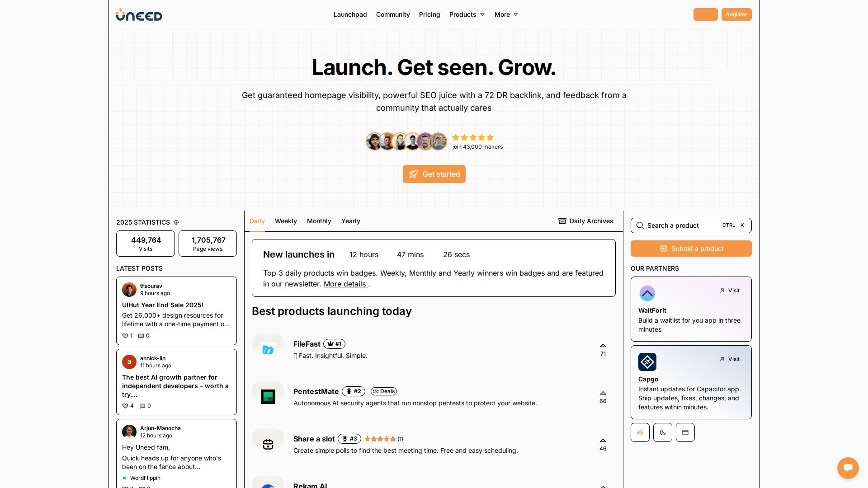
Task: Open the Daily Archives
Action: (585, 221)
